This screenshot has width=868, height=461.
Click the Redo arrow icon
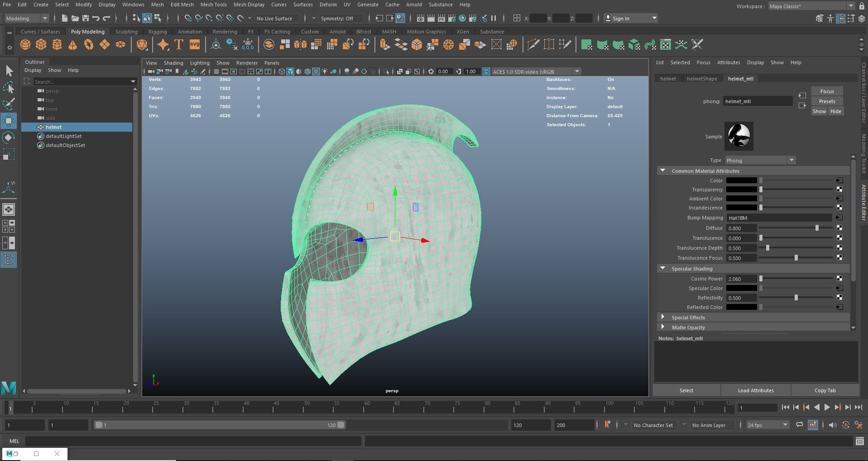point(106,18)
